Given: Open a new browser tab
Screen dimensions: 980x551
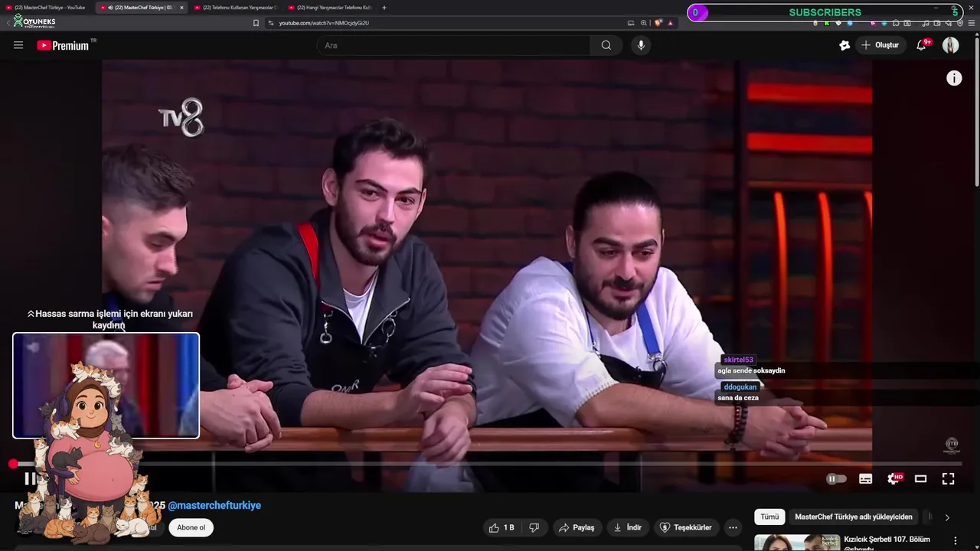Looking at the screenshot, I should [x=384, y=8].
